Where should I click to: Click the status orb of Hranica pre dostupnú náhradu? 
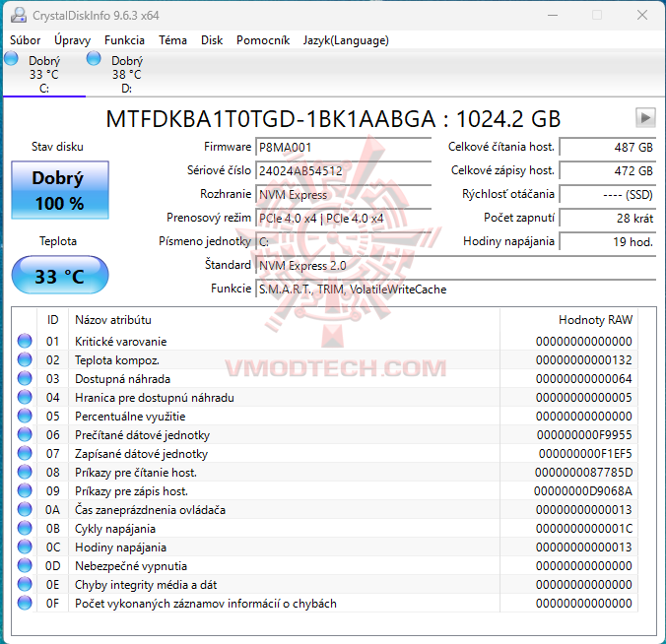click(x=25, y=397)
